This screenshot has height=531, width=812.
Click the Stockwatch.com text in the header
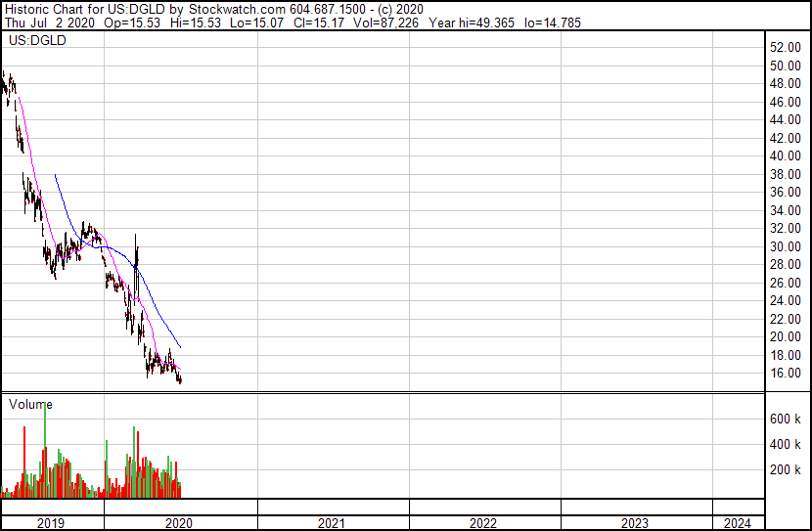[237, 10]
